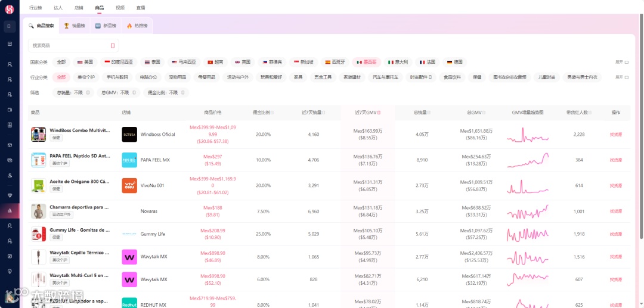644x308 pixels.
Task: Select the 越南 country filter
Action: (x=215, y=63)
